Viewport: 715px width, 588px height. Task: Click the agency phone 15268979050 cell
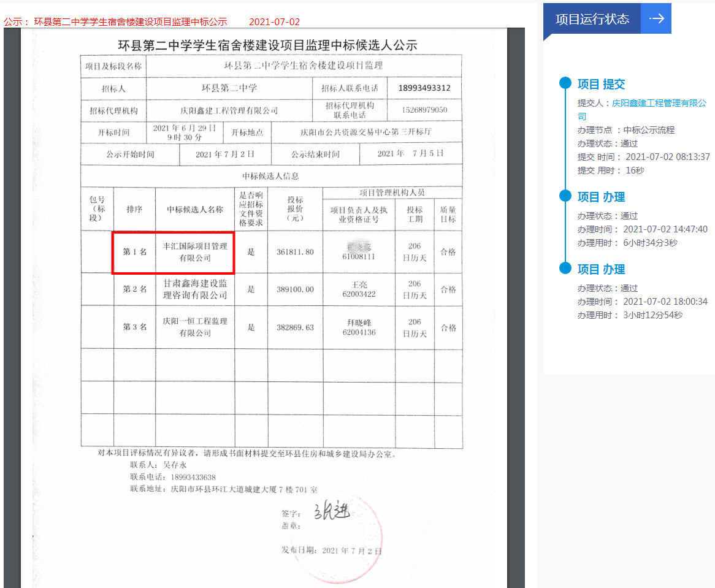[424, 110]
